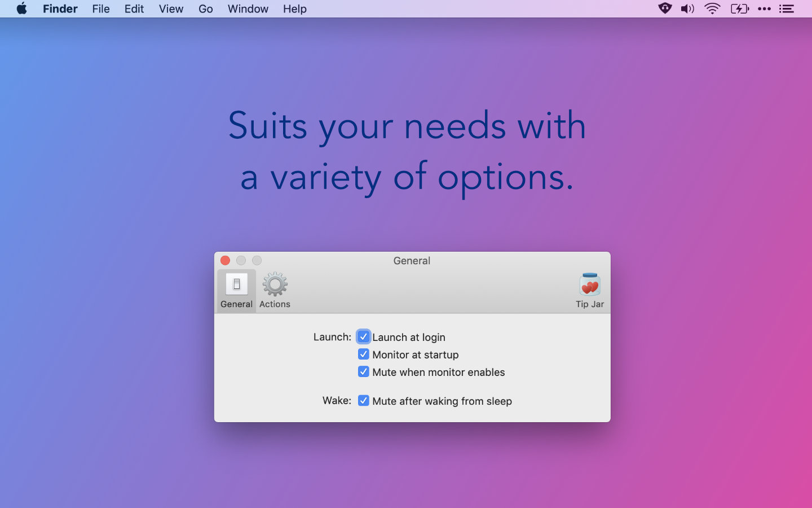The width and height of the screenshot is (812, 508).
Task: Click the three-dots icon in the menu bar
Action: (x=764, y=9)
